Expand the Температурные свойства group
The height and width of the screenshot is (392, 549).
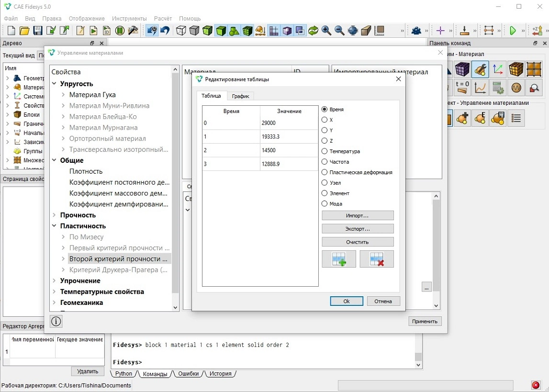pyautogui.click(x=54, y=291)
